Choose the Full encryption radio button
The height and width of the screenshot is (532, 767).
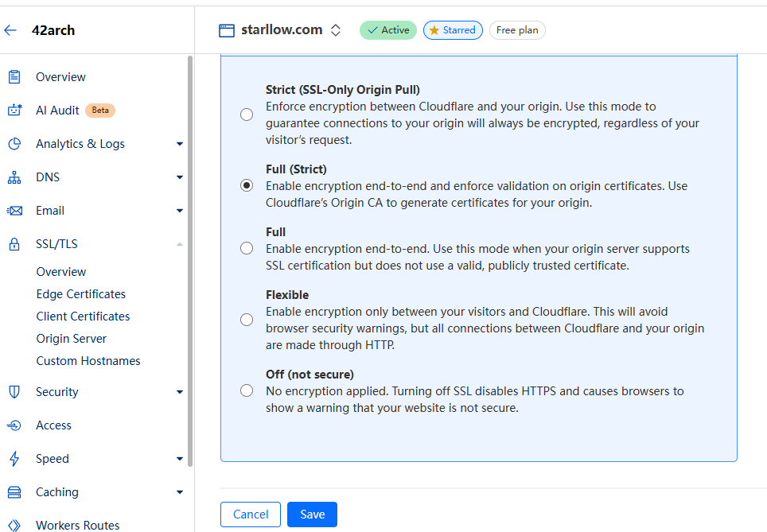coord(247,248)
